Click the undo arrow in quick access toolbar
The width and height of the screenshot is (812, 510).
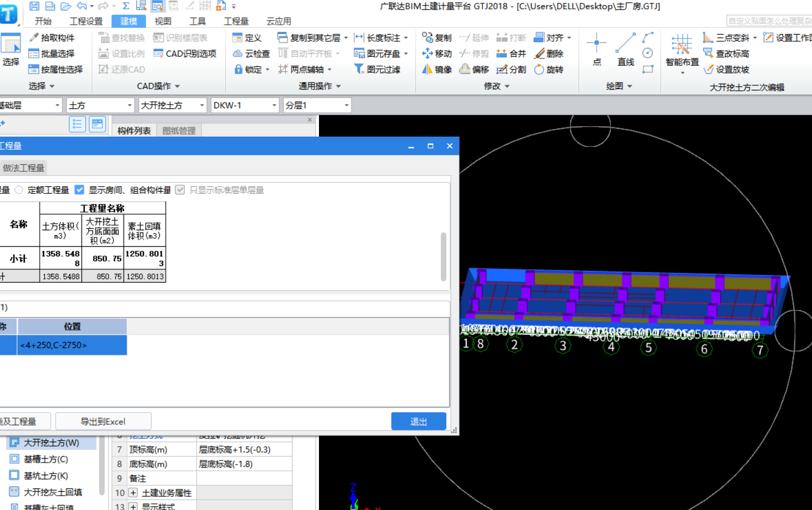82,6
